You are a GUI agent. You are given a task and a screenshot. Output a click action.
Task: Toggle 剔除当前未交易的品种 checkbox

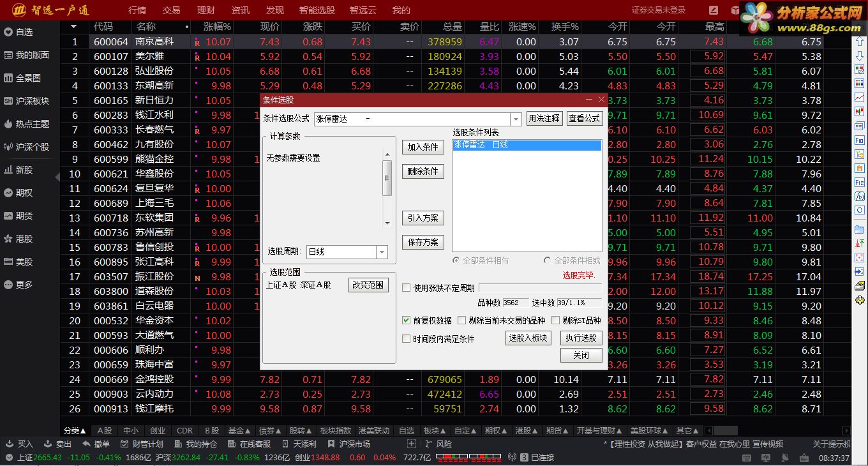click(461, 320)
